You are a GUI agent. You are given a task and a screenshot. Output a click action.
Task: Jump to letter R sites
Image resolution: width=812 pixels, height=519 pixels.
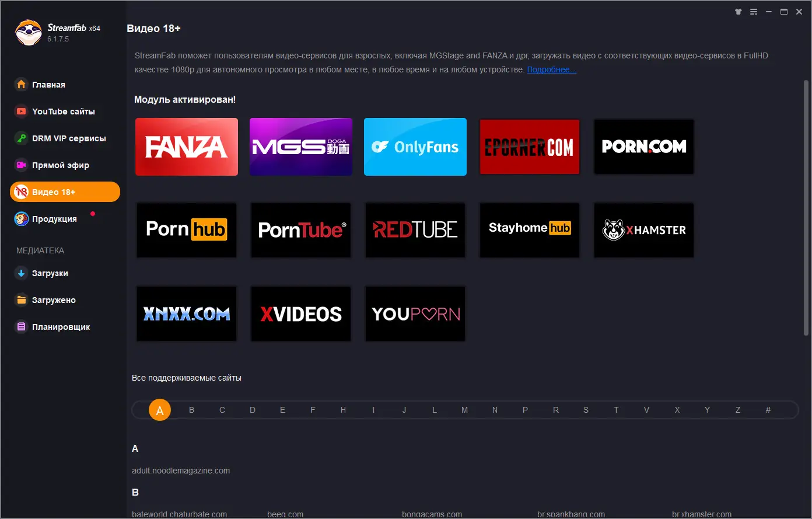[x=556, y=410]
